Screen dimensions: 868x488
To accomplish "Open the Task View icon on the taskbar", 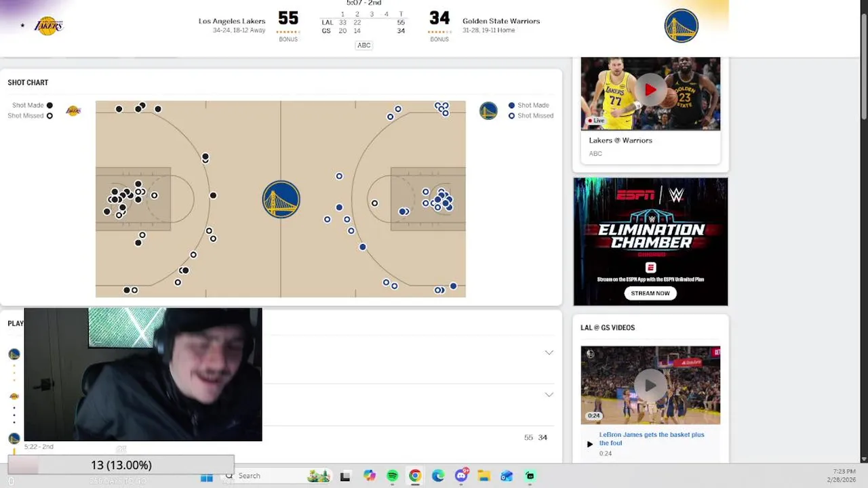I will click(345, 476).
